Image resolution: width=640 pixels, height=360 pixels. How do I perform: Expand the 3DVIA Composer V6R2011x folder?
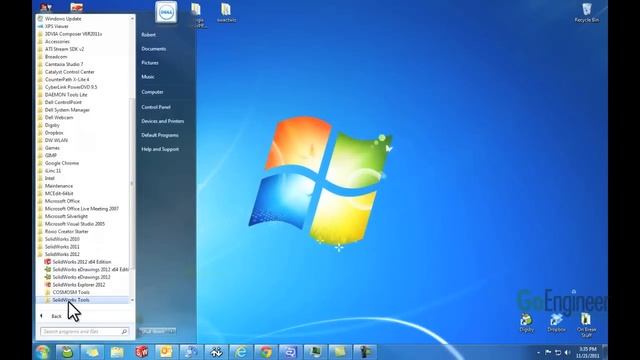(x=73, y=34)
